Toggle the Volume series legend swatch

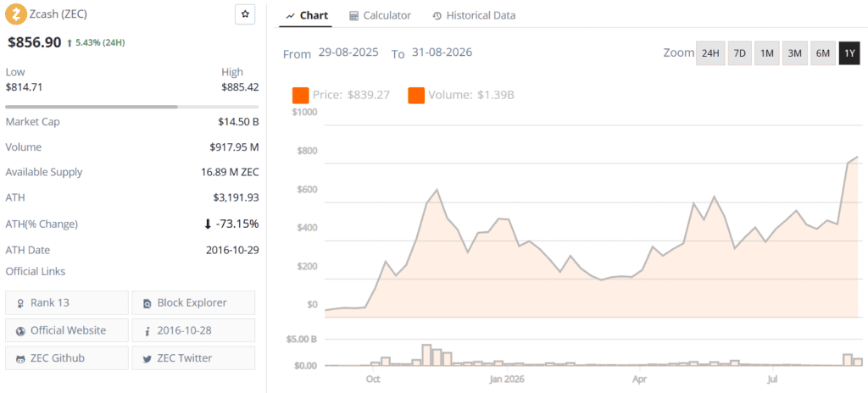tap(416, 95)
